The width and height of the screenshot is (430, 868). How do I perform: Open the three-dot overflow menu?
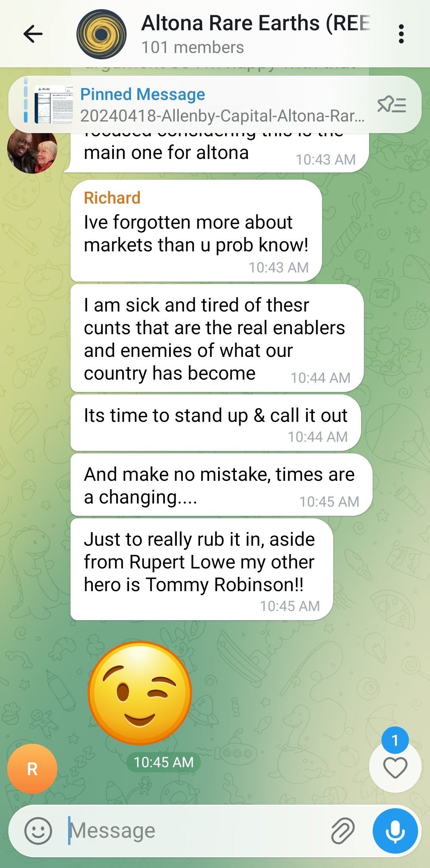click(x=401, y=34)
